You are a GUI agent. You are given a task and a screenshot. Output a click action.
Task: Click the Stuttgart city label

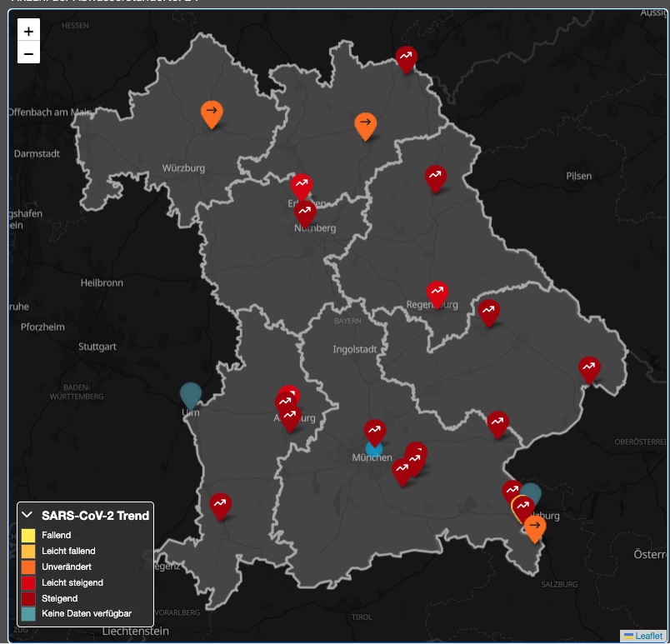point(97,347)
